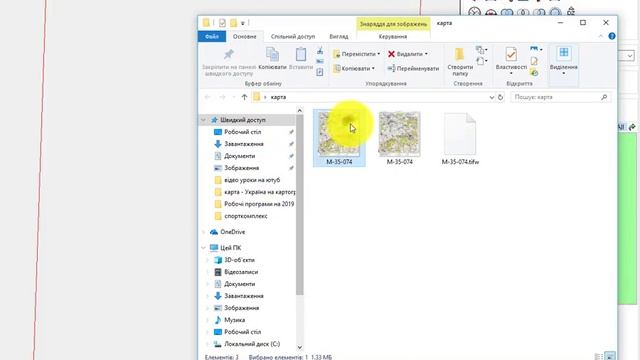
Task: Select the second M-35-074 image thumbnail
Action: [x=400, y=138]
